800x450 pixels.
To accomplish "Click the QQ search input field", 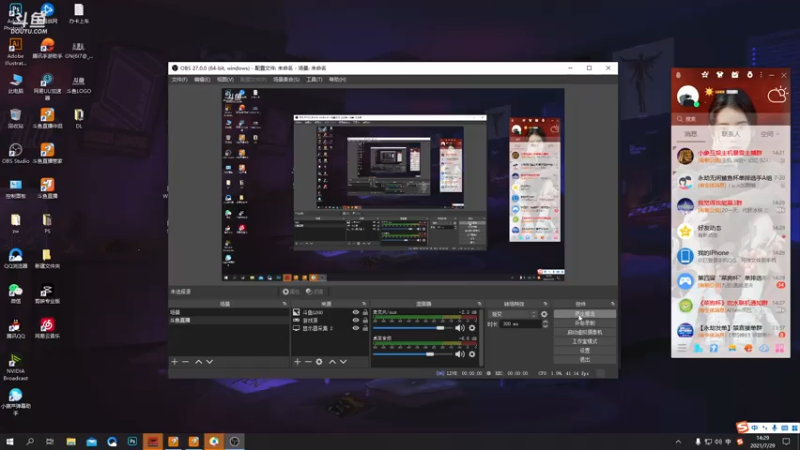I will click(x=731, y=119).
